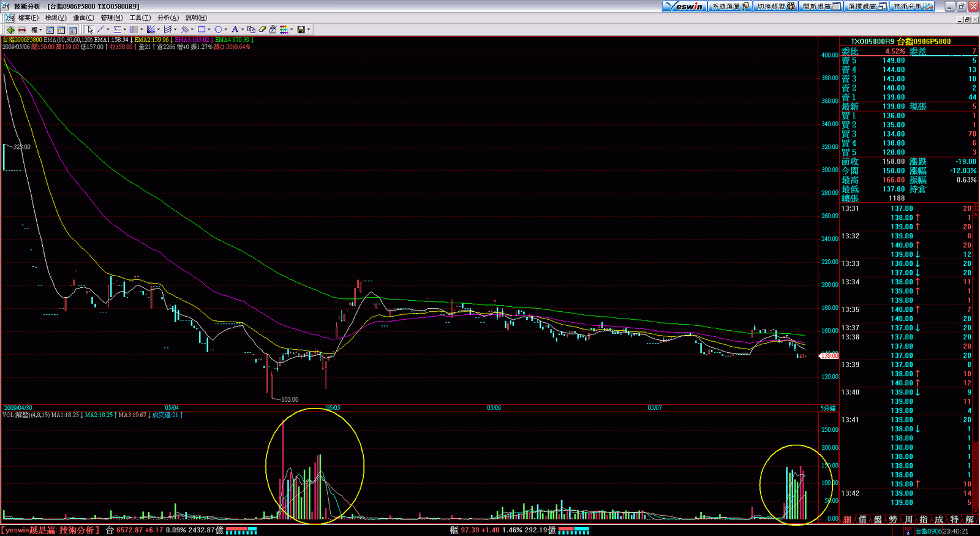Select the text annotation A tool
Viewport: 980px width, 536px height.
pos(235,29)
